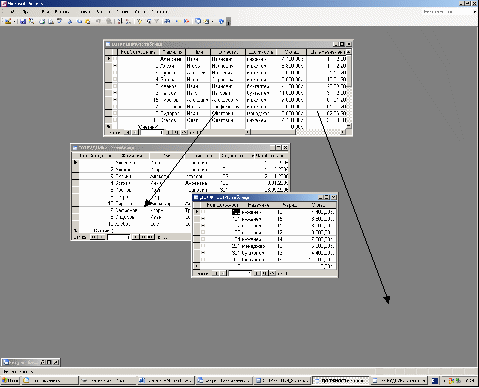479x388 pixels.
Task: Click the help question box at top right
Action: point(446,12)
